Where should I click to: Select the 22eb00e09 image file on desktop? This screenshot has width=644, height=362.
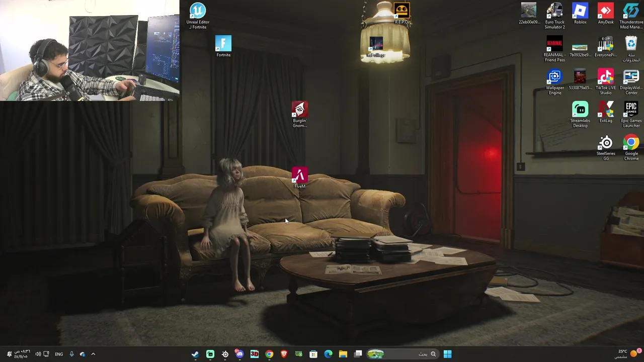coord(529,14)
